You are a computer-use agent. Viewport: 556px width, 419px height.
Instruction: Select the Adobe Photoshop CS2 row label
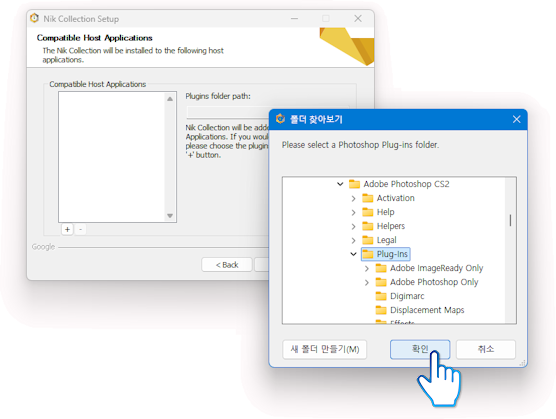406,184
